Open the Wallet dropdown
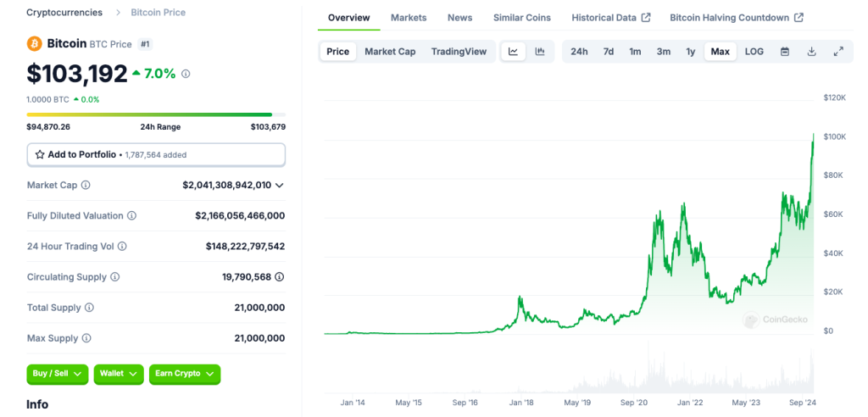This screenshot has width=868, height=417. pyautogui.click(x=119, y=375)
